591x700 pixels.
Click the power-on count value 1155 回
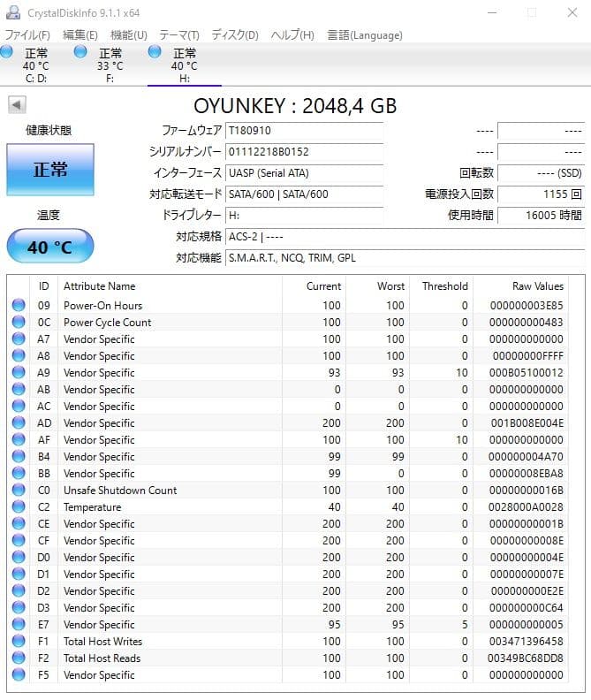click(x=542, y=194)
